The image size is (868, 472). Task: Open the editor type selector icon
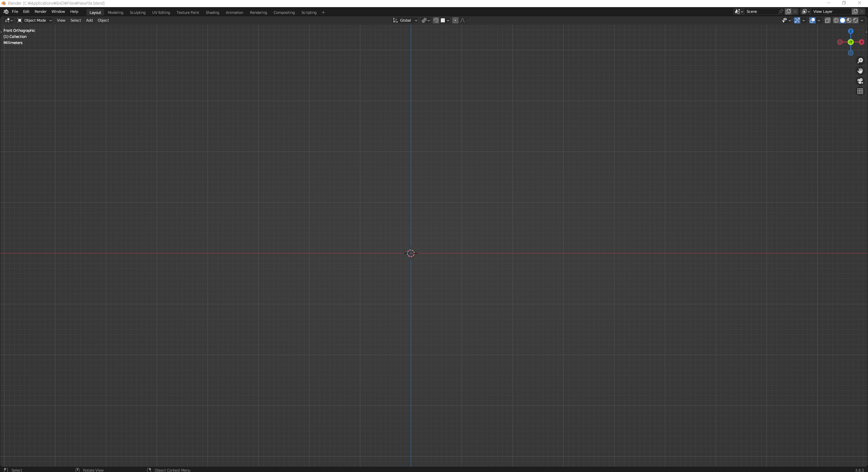click(8, 20)
